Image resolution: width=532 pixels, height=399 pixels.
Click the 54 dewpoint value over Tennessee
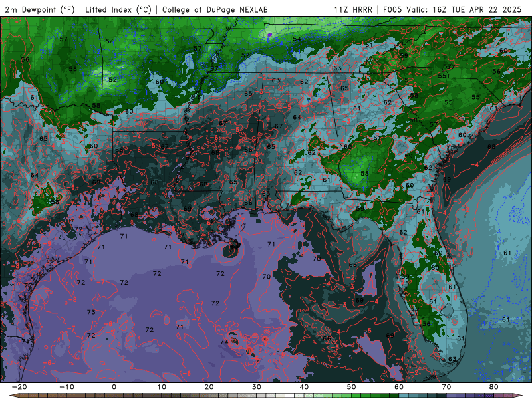pos(297,39)
